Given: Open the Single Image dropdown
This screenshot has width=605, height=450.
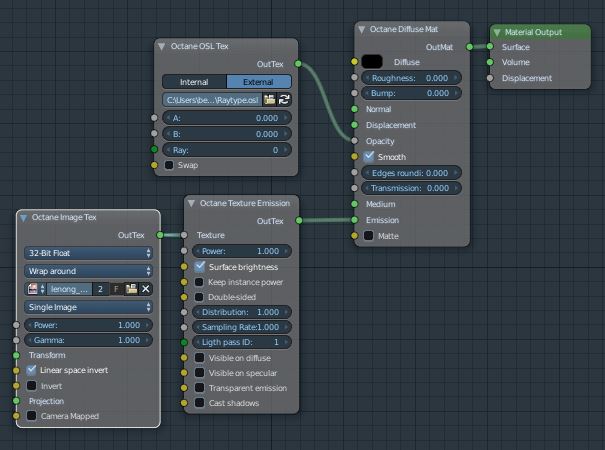Looking at the screenshot, I should click(x=88, y=307).
